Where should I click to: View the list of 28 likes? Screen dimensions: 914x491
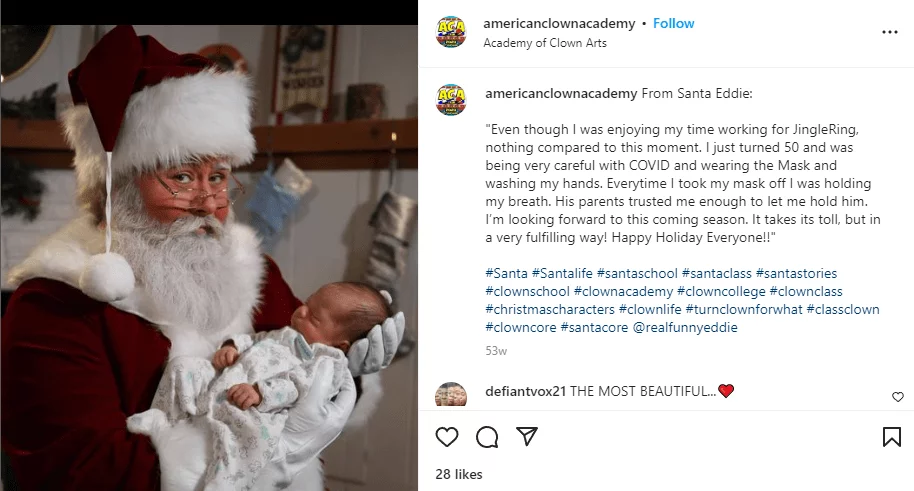460,474
